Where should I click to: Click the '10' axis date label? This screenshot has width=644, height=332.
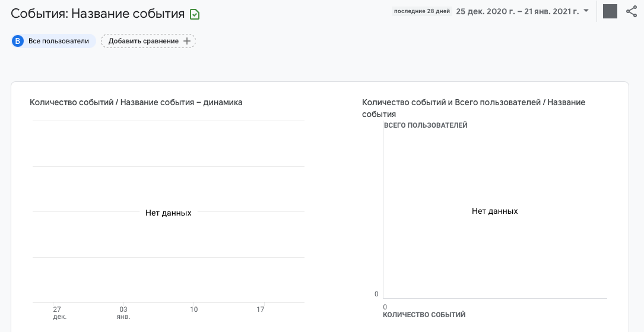[x=194, y=309]
